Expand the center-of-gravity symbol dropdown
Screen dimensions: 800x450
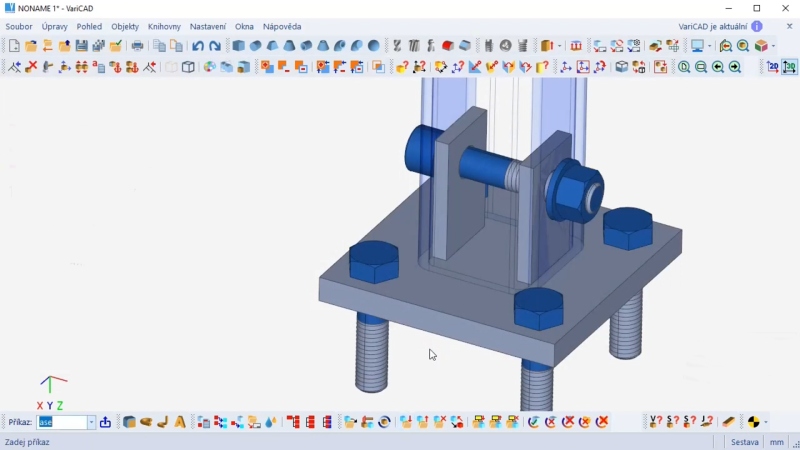[x=766, y=422]
